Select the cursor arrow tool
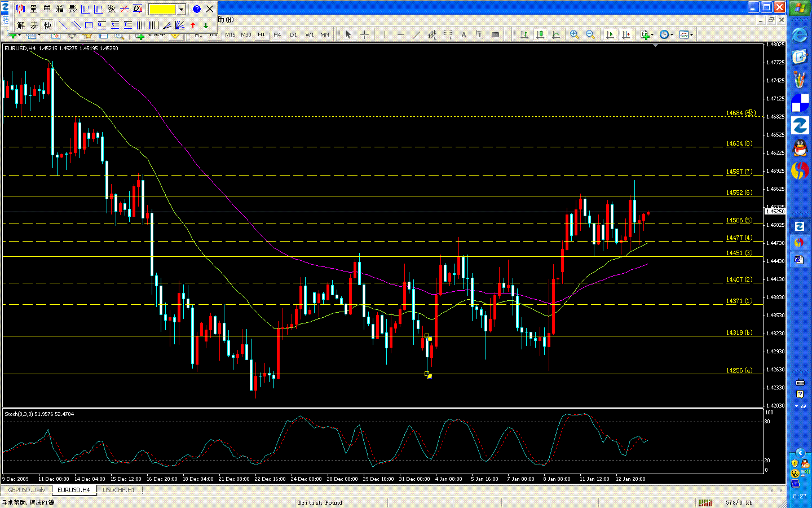Image resolution: width=812 pixels, height=508 pixels. 348,35
